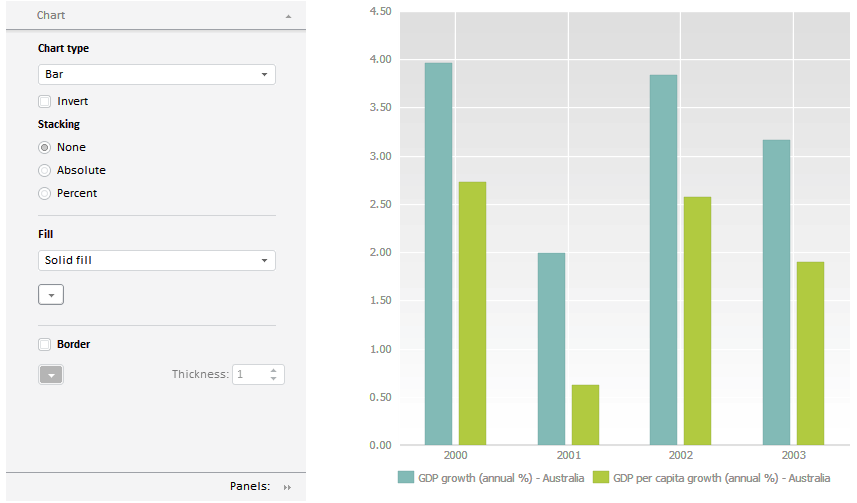Click the GDP per capita legend green icon

click(x=601, y=478)
